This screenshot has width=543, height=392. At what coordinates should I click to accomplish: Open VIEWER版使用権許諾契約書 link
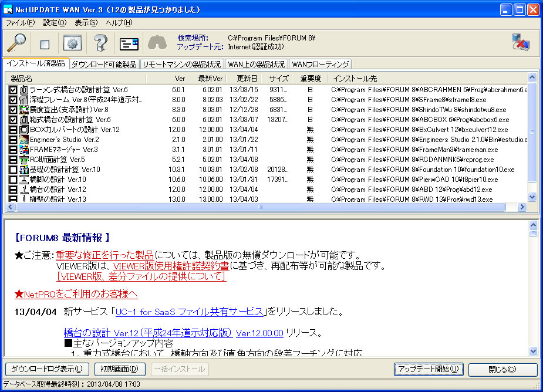click(171, 266)
